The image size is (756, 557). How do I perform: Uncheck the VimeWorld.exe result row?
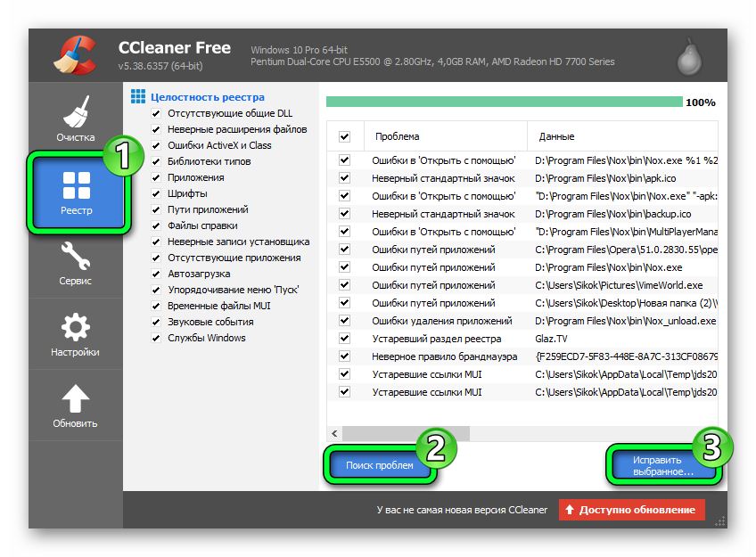click(344, 285)
